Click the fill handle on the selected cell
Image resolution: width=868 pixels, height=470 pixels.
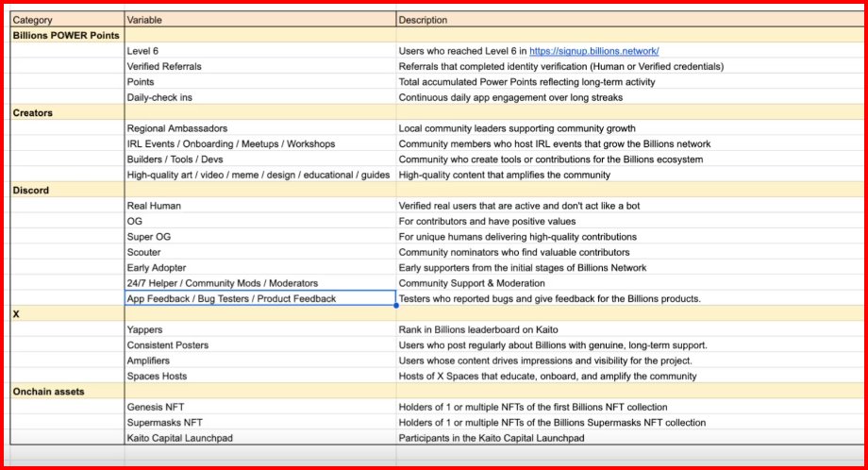pos(396,306)
